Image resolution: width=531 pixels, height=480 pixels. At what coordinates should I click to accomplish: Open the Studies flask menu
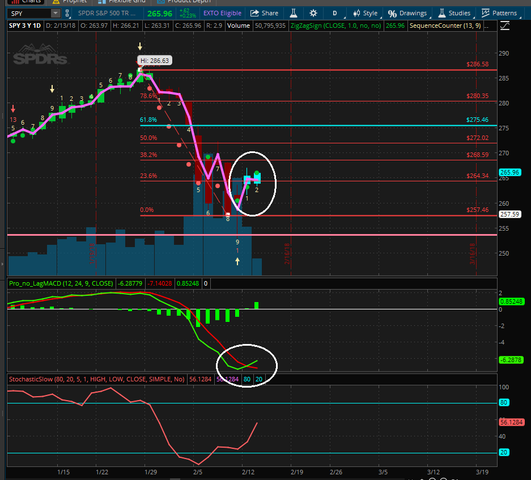tap(454, 14)
